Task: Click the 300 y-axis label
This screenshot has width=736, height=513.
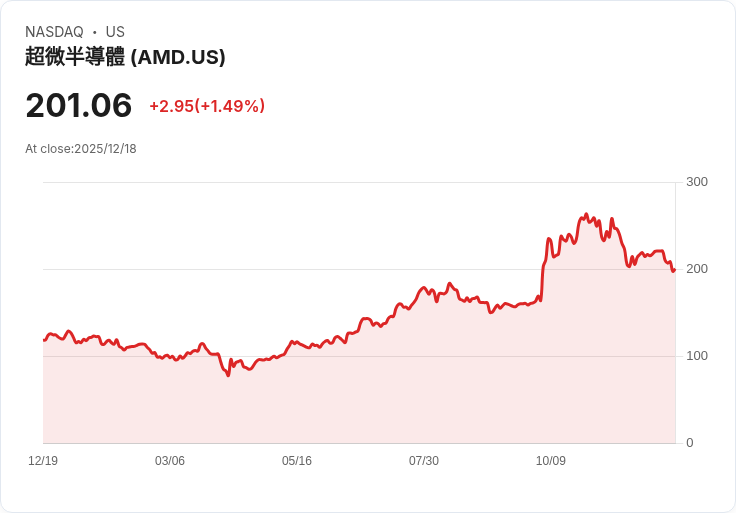Action: coord(697,182)
